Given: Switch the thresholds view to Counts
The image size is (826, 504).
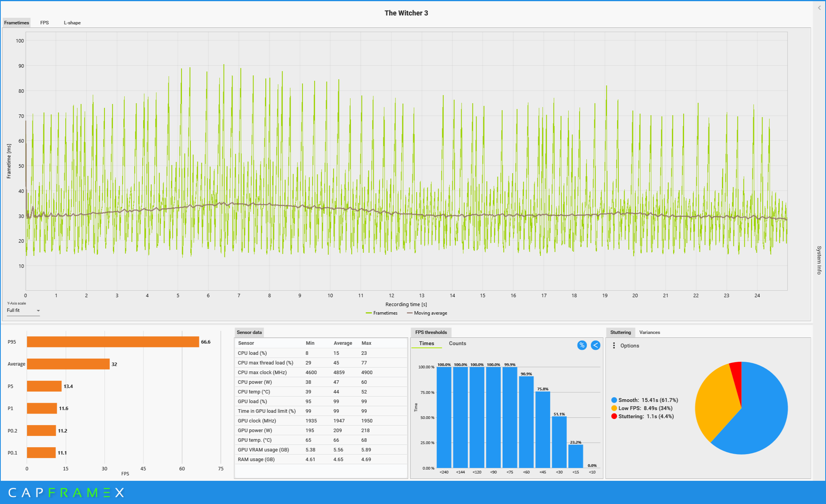Looking at the screenshot, I should (457, 343).
